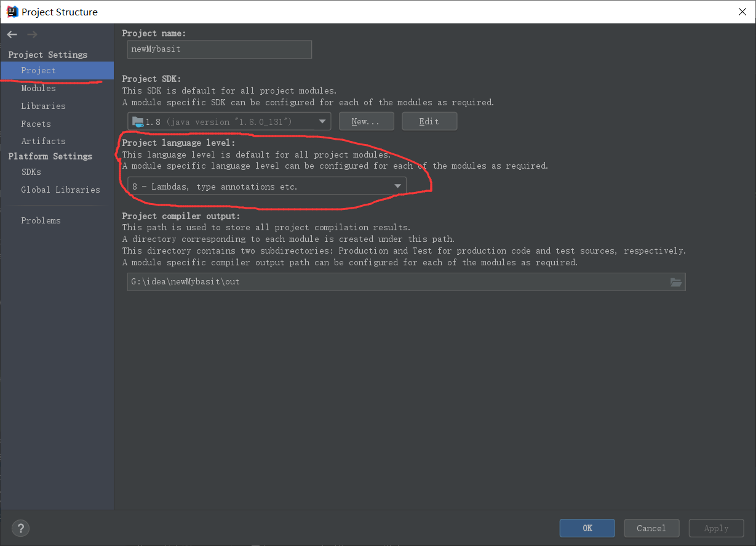
Task: Click the back navigation arrow
Action: (x=12, y=35)
